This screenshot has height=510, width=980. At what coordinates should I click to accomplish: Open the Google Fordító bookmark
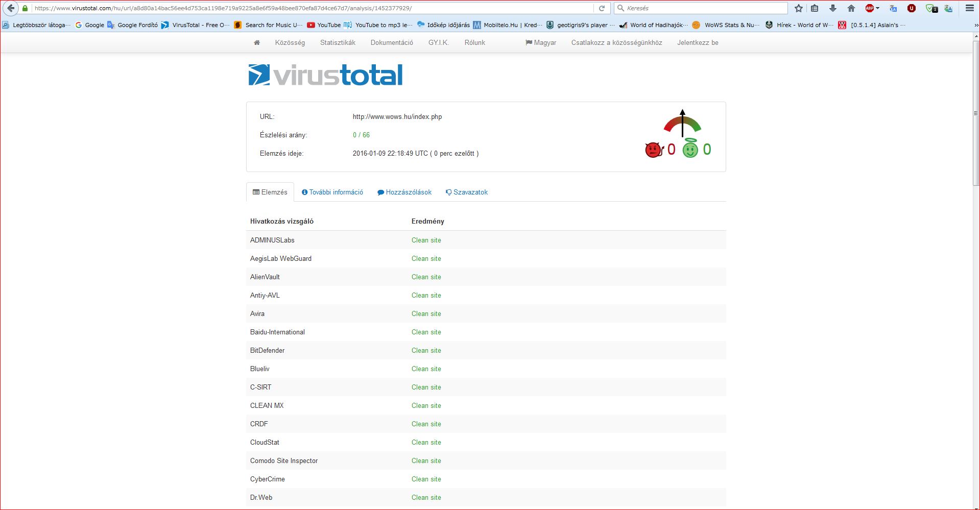point(132,25)
